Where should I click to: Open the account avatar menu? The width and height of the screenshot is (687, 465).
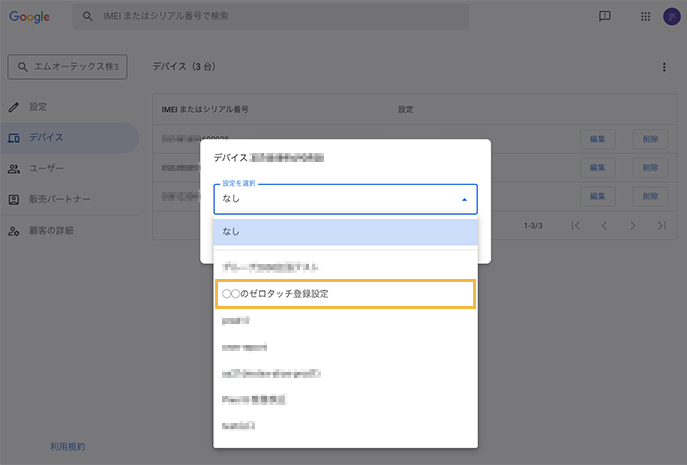pos(671,17)
